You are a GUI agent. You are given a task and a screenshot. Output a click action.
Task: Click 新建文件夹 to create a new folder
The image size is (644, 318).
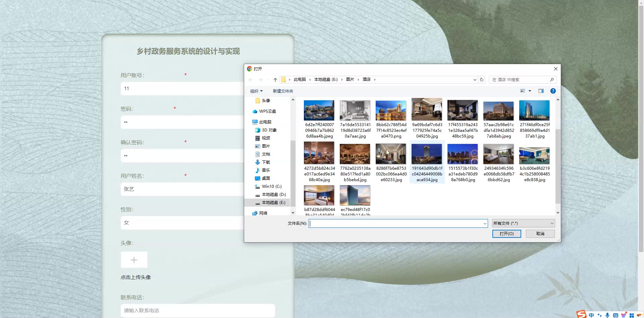click(283, 91)
